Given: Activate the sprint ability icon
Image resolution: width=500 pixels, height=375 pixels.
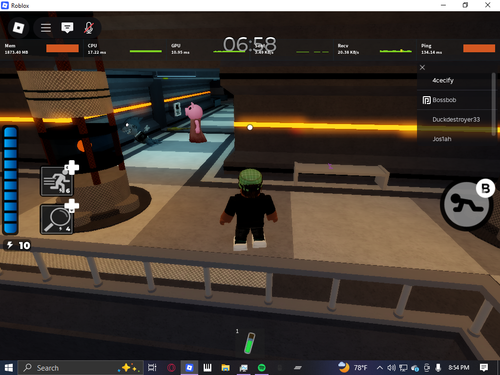Looking at the screenshot, I should (x=57, y=181).
